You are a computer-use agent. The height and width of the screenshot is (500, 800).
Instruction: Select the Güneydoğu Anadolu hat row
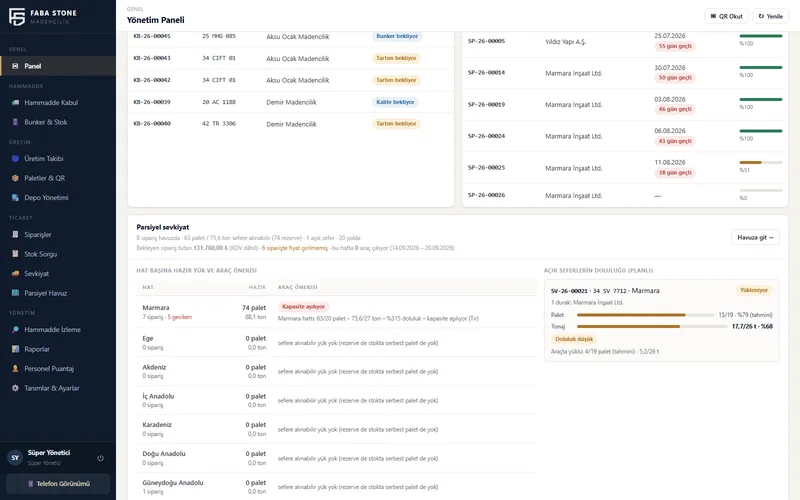coord(336,487)
